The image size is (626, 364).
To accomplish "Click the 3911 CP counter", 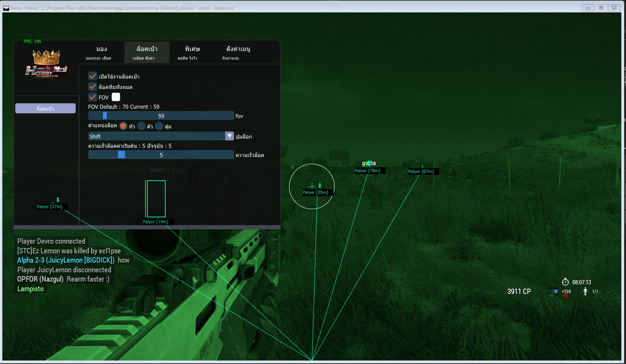I will [519, 291].
